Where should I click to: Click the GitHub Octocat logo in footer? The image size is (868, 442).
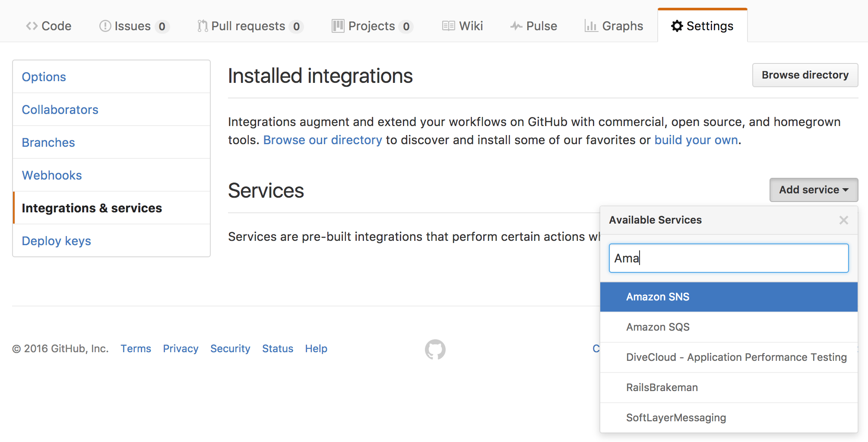tap(435, 349)
